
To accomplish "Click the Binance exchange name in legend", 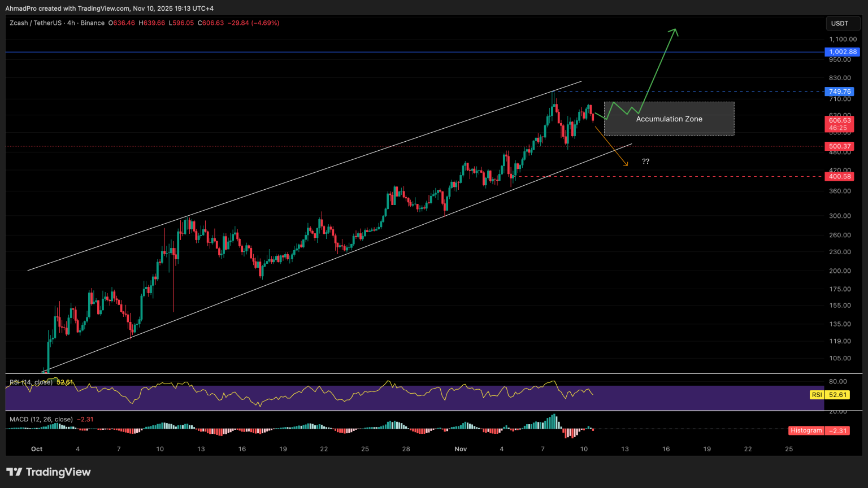I will (92, 23).
